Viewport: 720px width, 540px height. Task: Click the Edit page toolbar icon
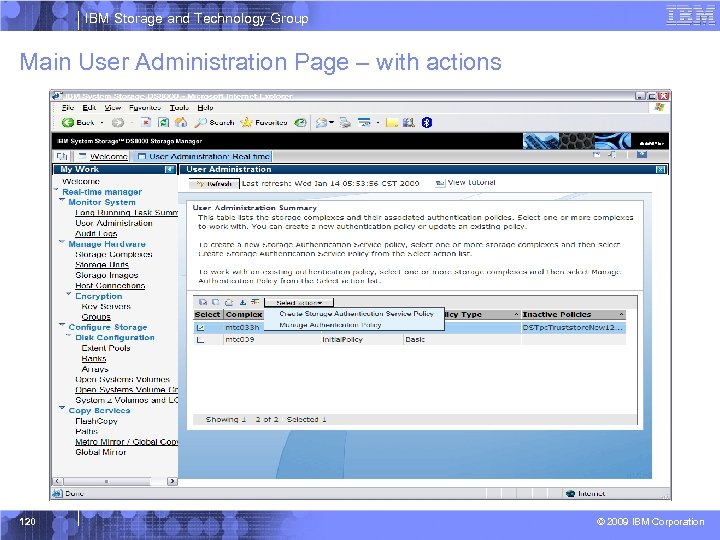(x=364, y=122)
